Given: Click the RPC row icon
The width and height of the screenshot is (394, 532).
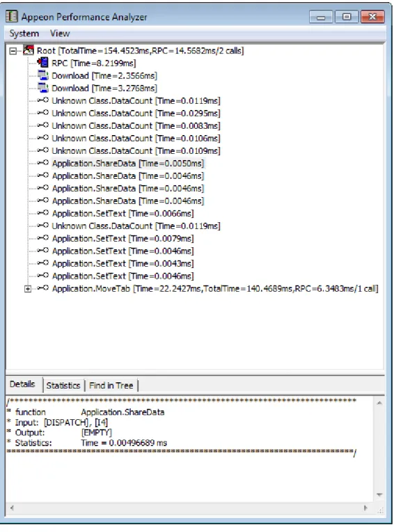Looking at the screenshot, I should point(42,63).
